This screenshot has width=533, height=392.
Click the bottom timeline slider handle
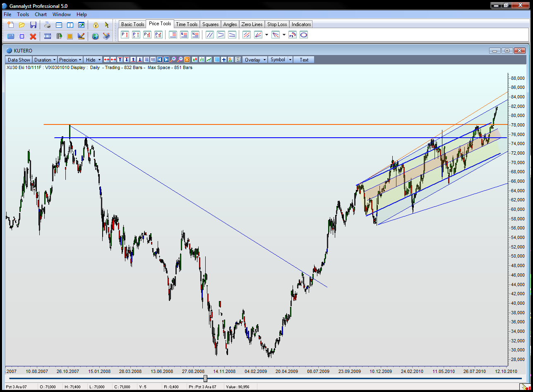coord(205,378)
